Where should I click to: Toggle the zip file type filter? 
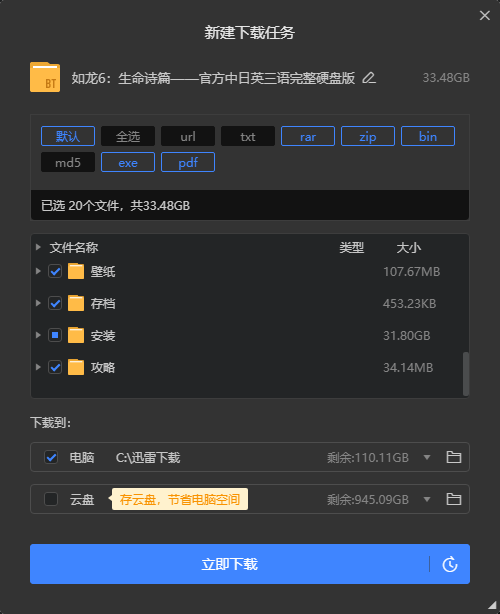point(368,136)
